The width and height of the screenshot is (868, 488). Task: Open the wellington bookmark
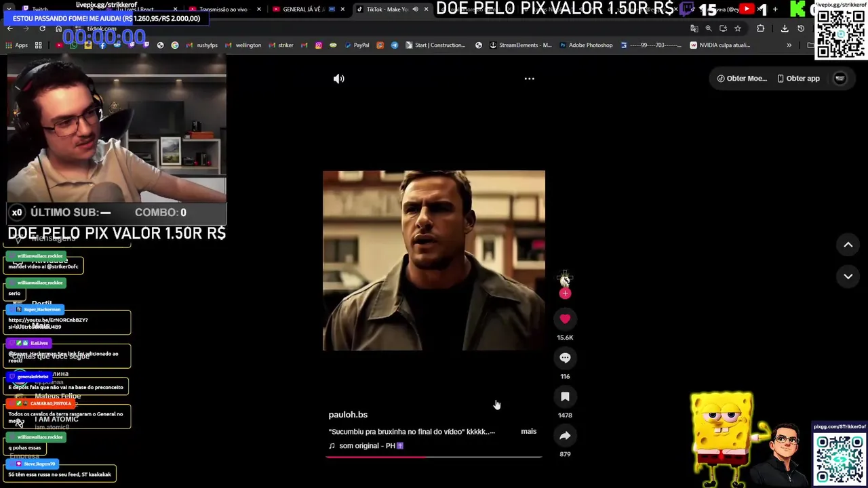(243, 45)
